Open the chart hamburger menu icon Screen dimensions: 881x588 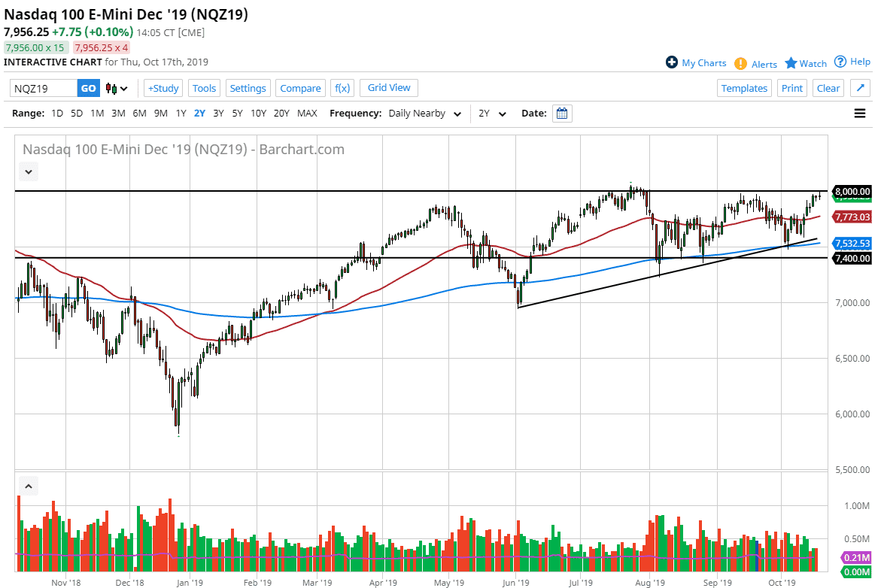858,113
